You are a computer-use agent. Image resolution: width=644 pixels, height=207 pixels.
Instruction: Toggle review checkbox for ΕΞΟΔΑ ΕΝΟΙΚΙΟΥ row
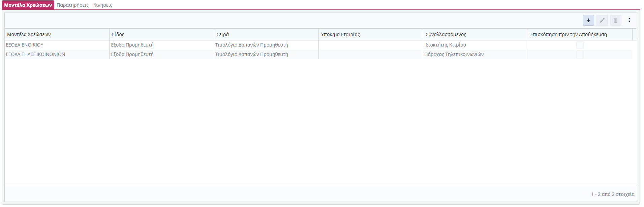tap(580, 45)
